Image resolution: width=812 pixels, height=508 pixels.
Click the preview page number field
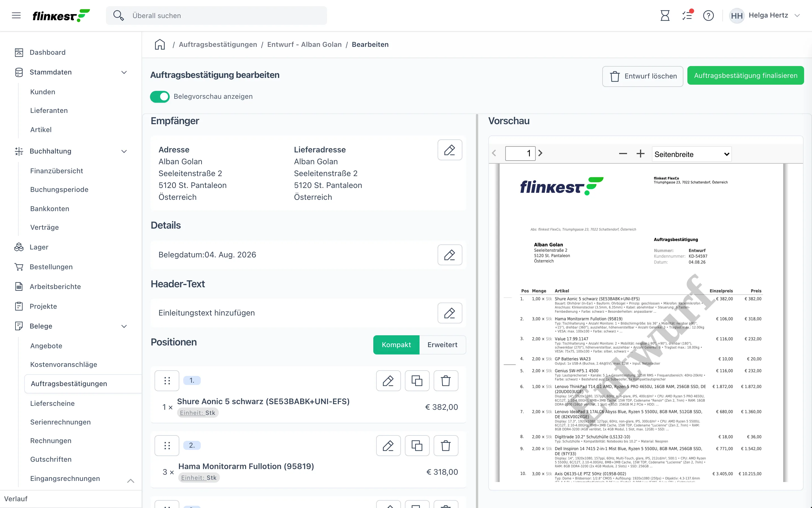tap(520, 154)
